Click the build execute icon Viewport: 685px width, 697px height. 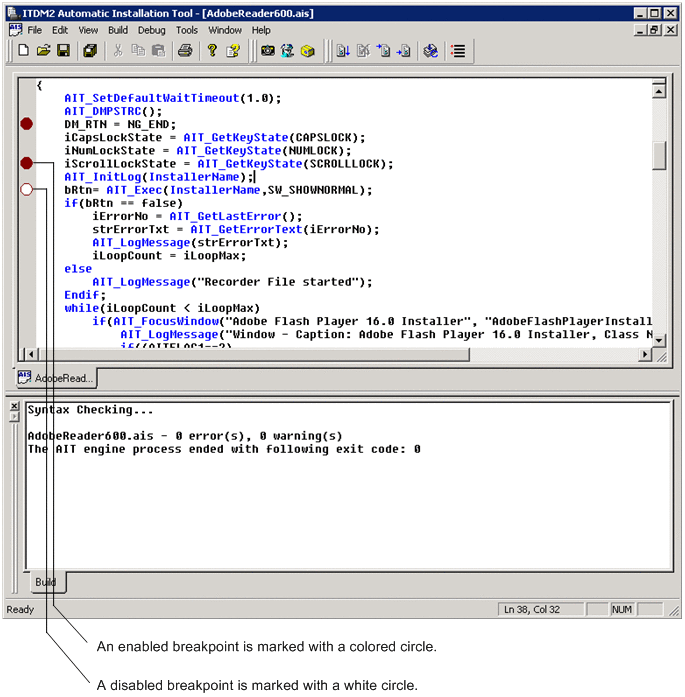(x=430, y=51)
